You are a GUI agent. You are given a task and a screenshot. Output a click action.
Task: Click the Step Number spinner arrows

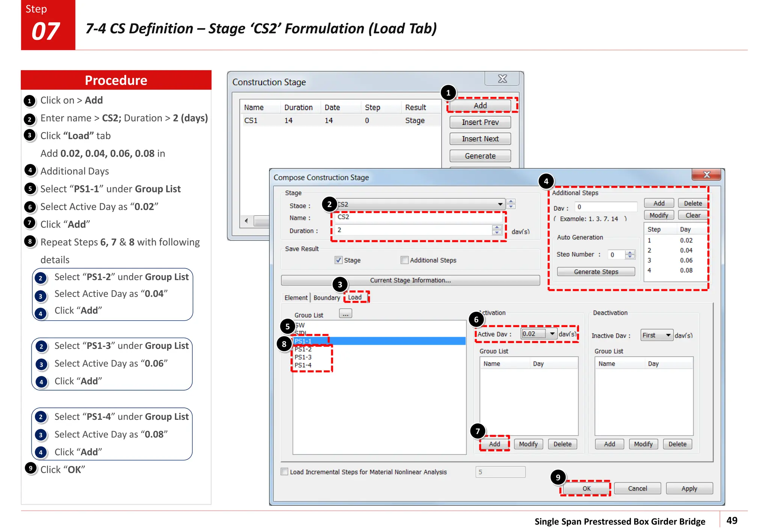(630, 254)
